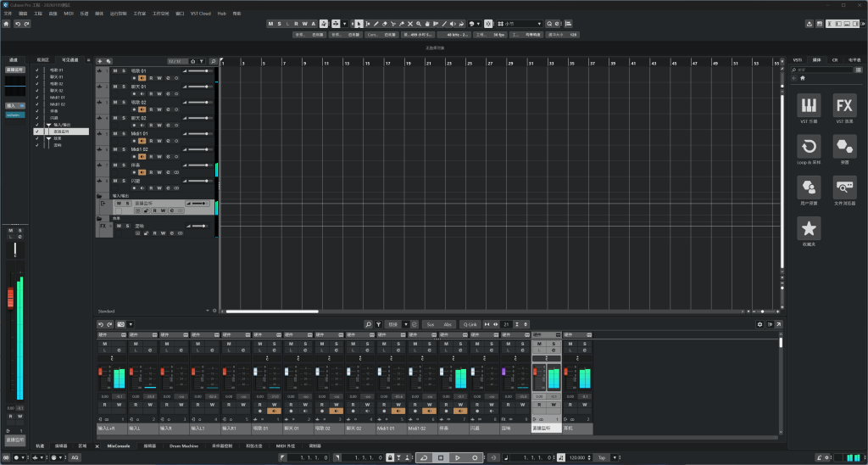
Task: Toggle visibility checkmark for 伴奏
Action: click(37, 111)
